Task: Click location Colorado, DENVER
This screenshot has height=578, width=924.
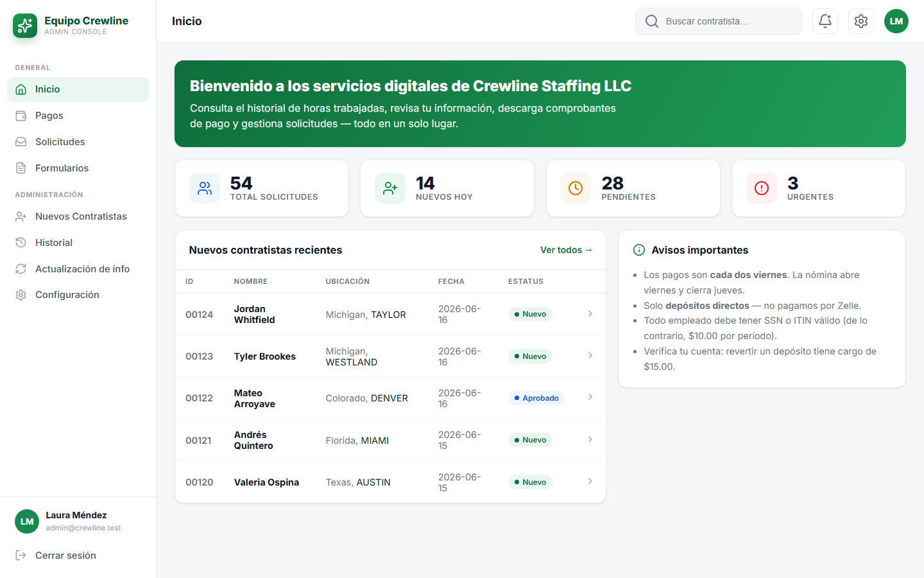Action: click(367, 398)
